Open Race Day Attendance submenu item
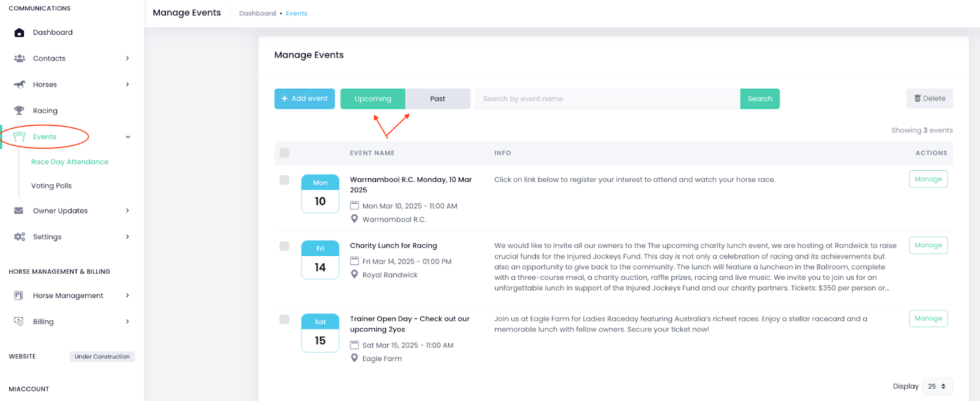 70,162
